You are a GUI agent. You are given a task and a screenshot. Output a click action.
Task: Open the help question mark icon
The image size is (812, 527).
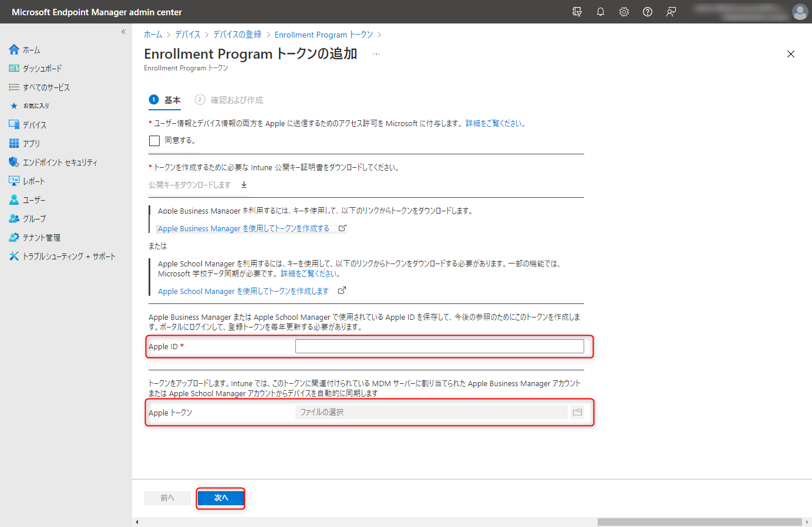coord(647,12)
